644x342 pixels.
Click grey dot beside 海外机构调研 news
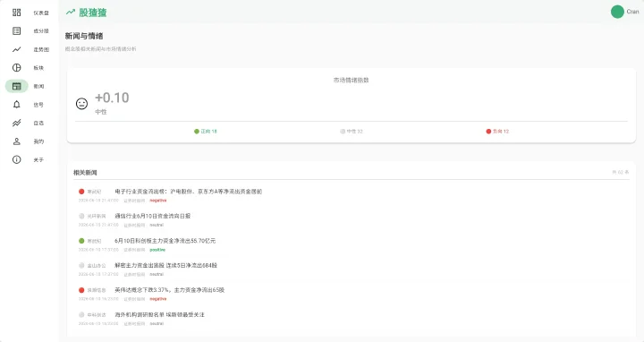pos(81,314)
